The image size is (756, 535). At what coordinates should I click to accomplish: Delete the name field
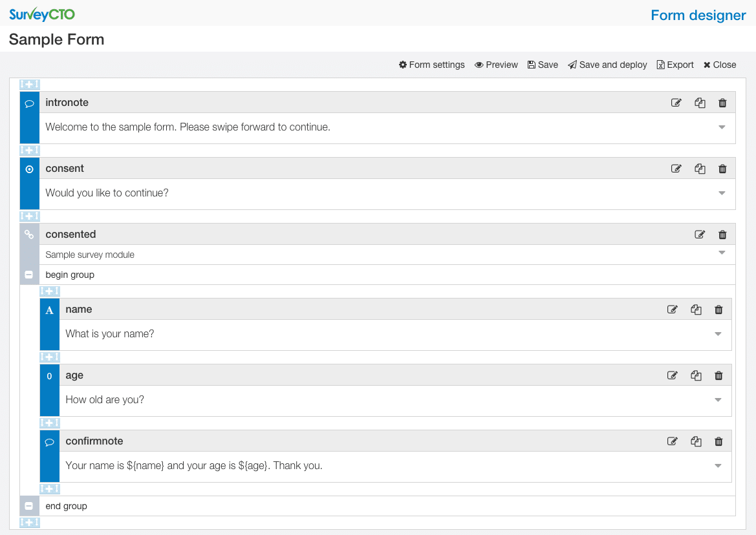(718, 309)
